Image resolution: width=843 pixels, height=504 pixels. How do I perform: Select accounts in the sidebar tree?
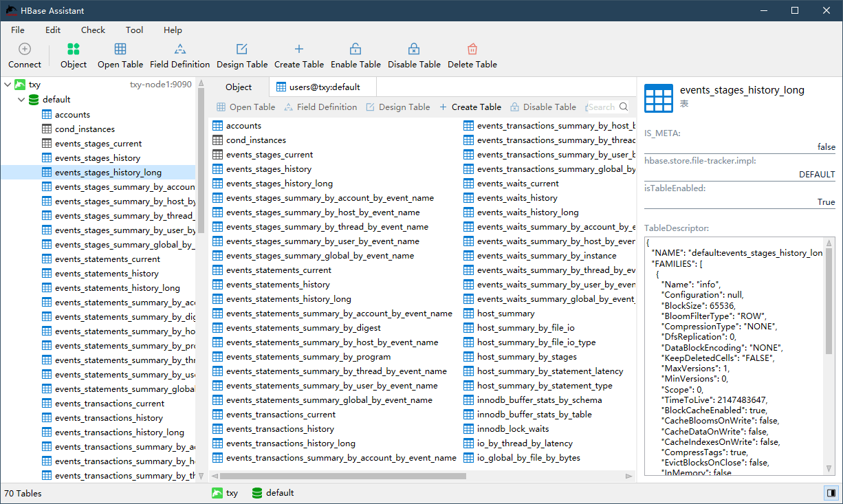pos(72,115)
